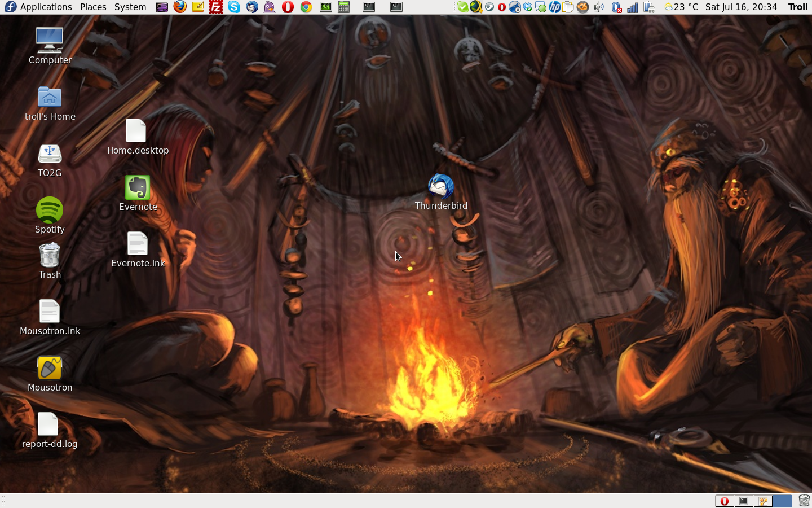Launch Firefox from the top panel
Viewport: 812px width, 508px height.
click(x=180, y=7)
